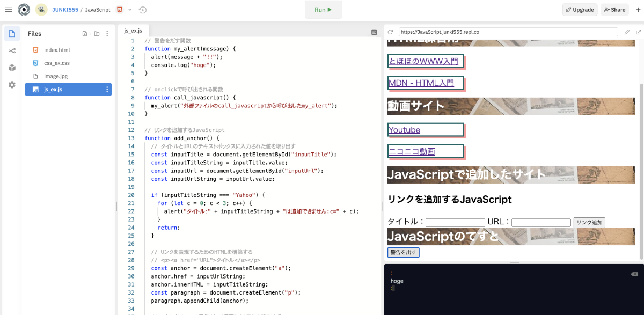Click the Files panel heading
The height and width of the screenshot is (315, 644).
click(x=34, y=34)
